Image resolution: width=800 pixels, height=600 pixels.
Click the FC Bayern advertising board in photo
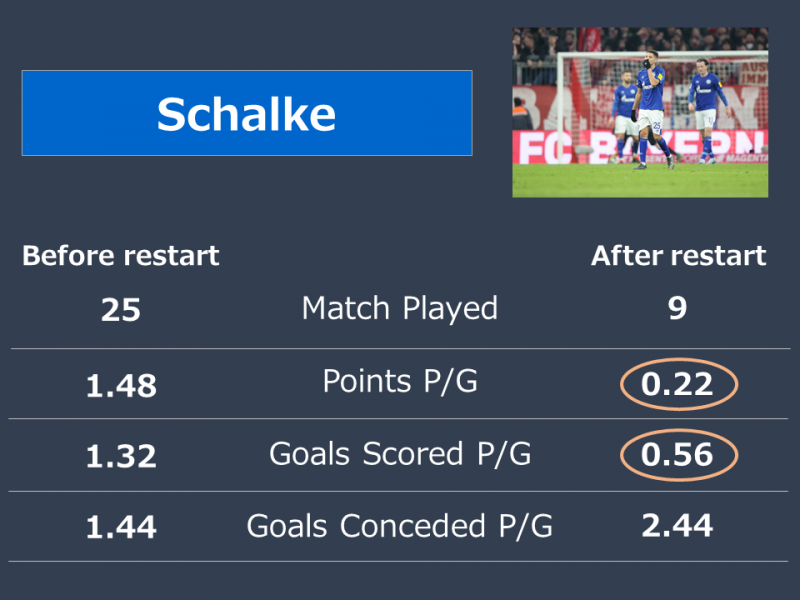tap(640, 147)
